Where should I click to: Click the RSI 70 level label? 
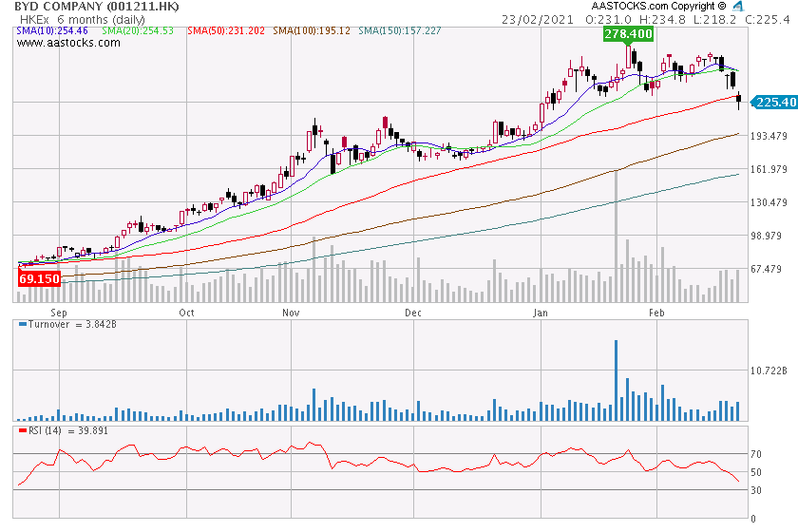point(756,454)
